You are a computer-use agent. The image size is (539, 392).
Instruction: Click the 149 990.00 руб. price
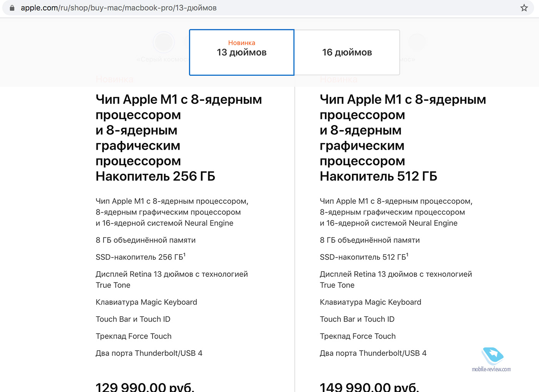coord(369,386)
